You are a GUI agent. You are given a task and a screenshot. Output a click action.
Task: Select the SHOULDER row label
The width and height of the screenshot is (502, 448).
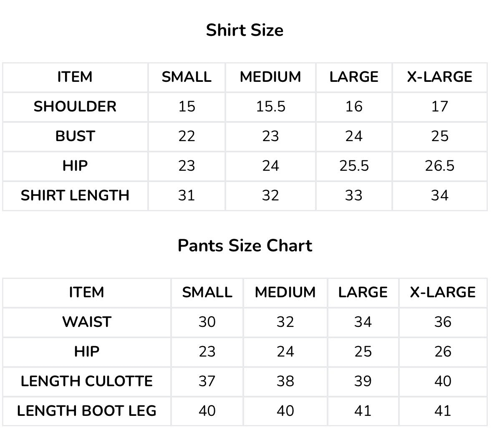(75, 106)
